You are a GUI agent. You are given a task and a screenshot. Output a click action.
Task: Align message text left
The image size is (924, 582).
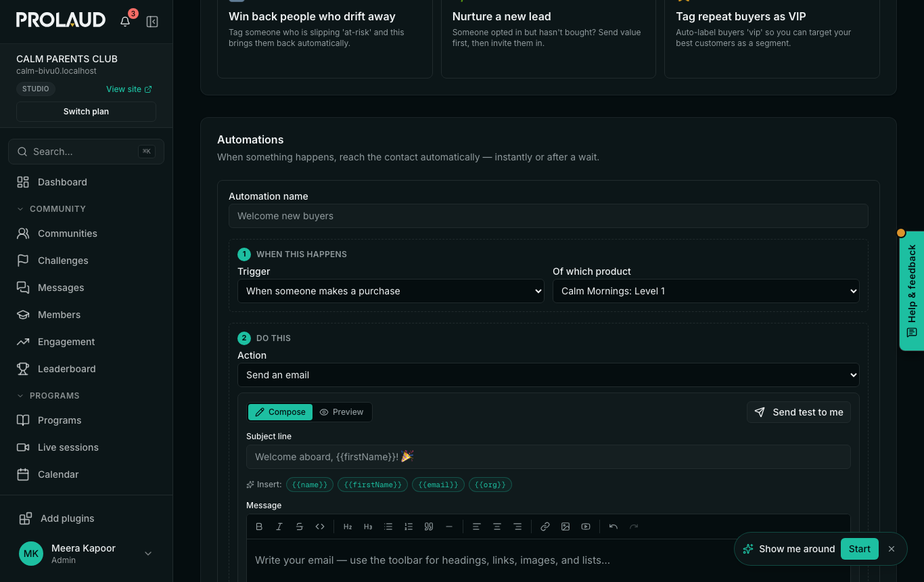pyautogui.click(x=477, y=527)
